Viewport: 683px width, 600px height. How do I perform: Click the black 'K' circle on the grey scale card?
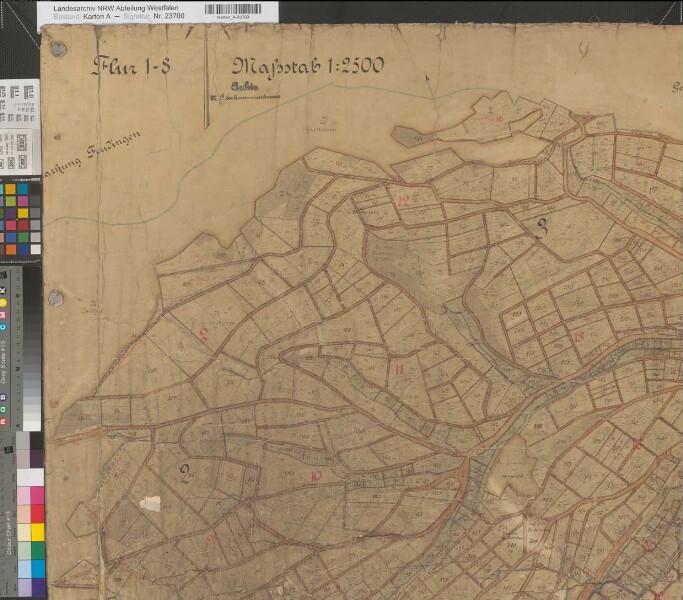(3, 290)
